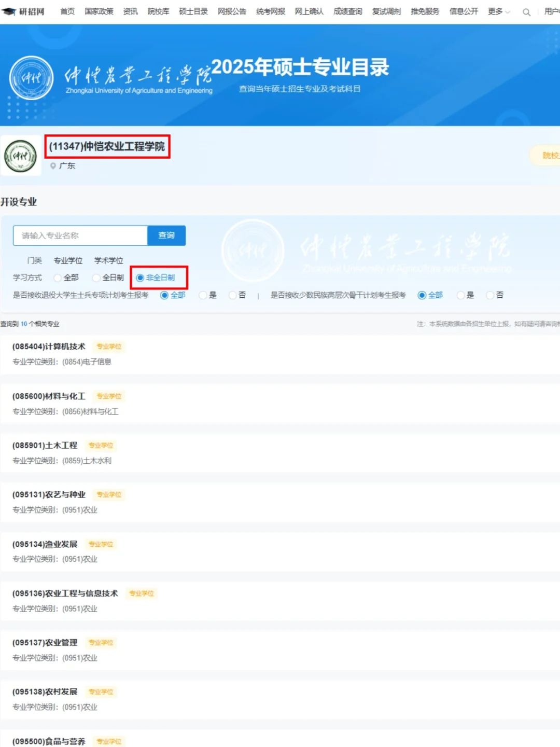Click 专业学位 tag beside 农村发展
The height and width of the screenshot is (747, 560).
[x=101, y=692]
